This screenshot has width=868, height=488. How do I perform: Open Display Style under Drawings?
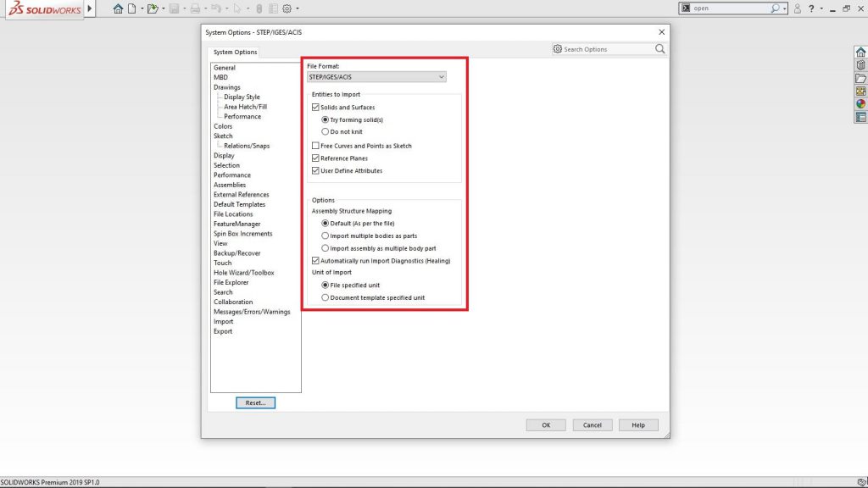pyautogui.click(x=242, y=97)
